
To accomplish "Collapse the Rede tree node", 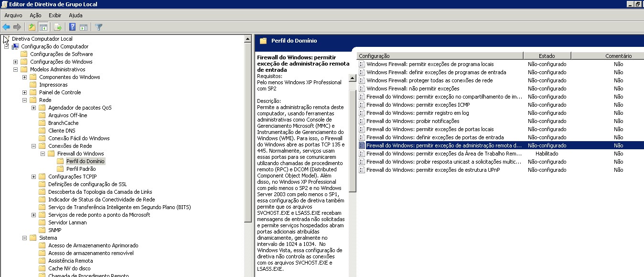I will pyautogui.click(x=25, y=100).
